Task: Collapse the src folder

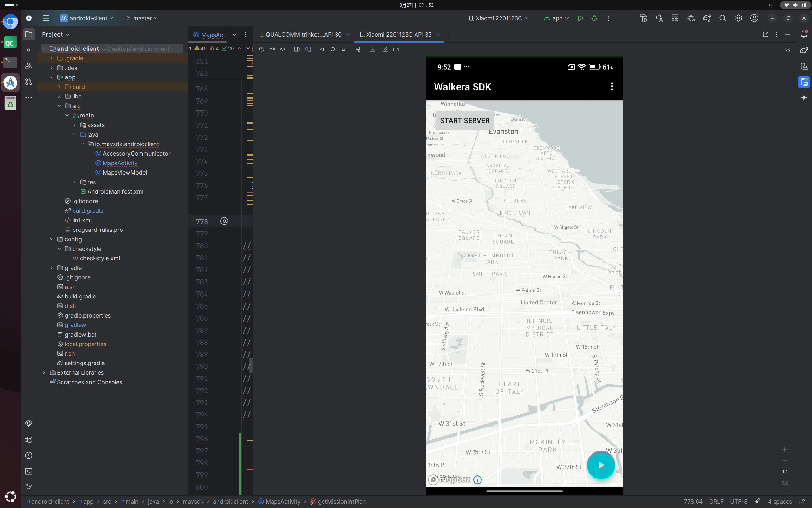Action: coord(59,106)
